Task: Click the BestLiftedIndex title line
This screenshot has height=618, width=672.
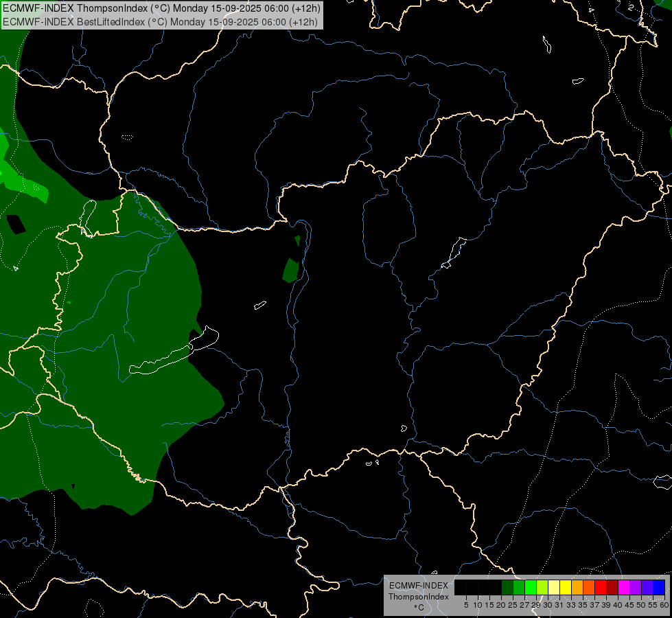Action: pyautogui.click(x=160, y=22)
